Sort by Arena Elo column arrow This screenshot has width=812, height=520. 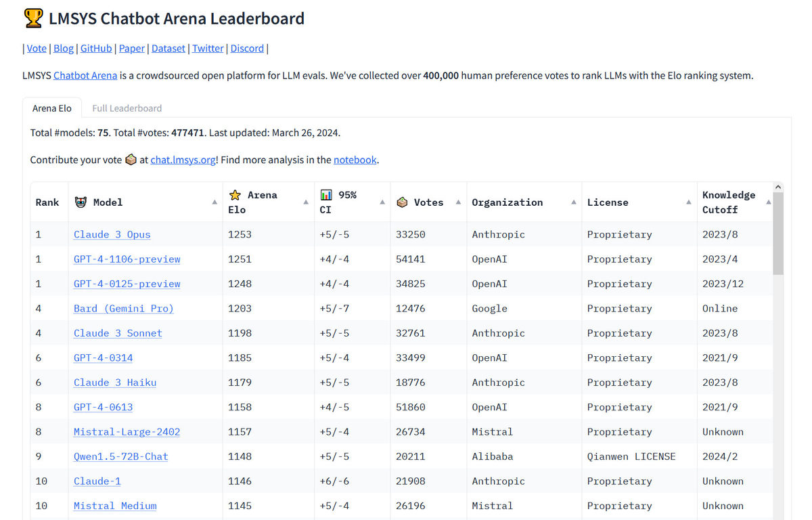306,202
